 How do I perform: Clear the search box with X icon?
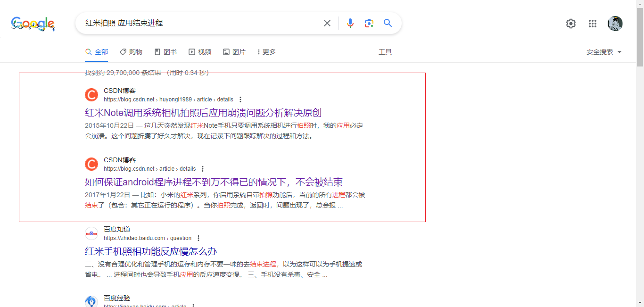[327, 23]
